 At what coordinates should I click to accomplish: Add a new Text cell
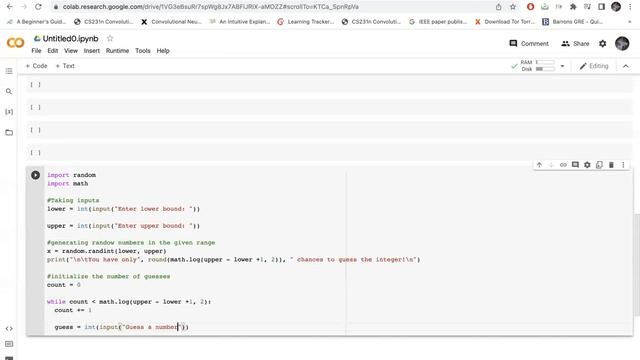(x=65, y=66)
